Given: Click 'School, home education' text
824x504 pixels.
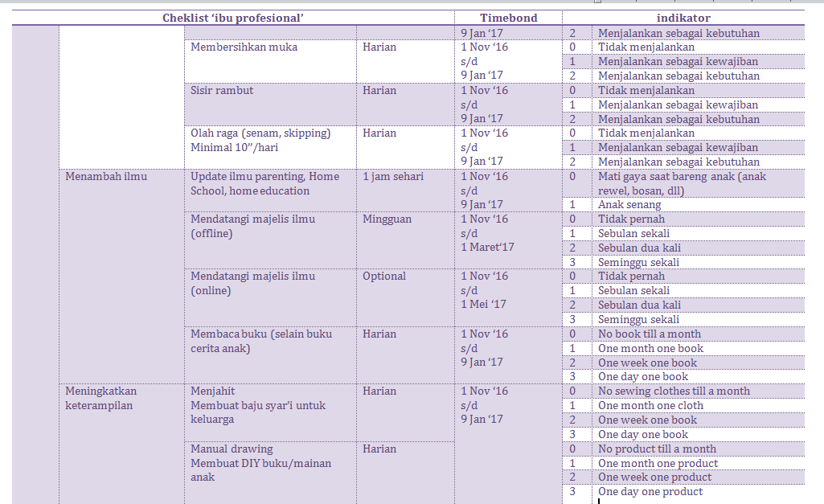Looking at the screenshot, I should coord(250,191).
